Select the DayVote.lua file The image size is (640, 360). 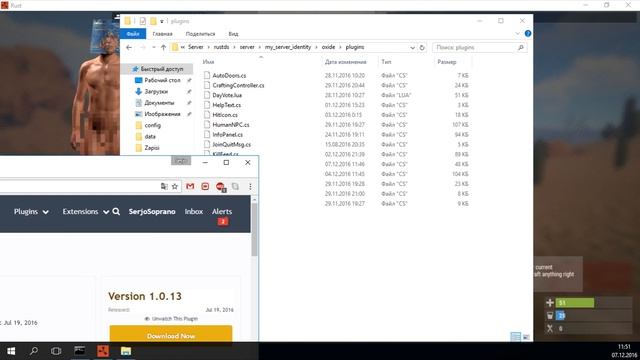(x=227, y=95)
